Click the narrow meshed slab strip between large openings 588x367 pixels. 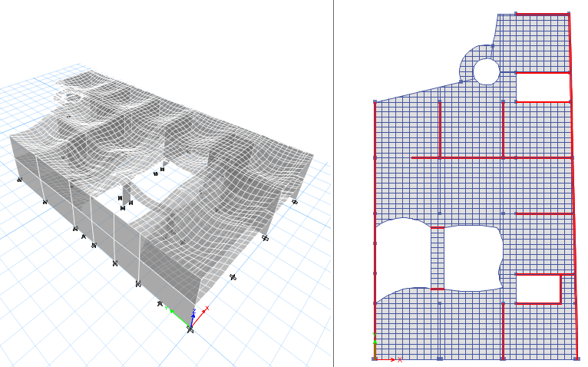point(438,258)
